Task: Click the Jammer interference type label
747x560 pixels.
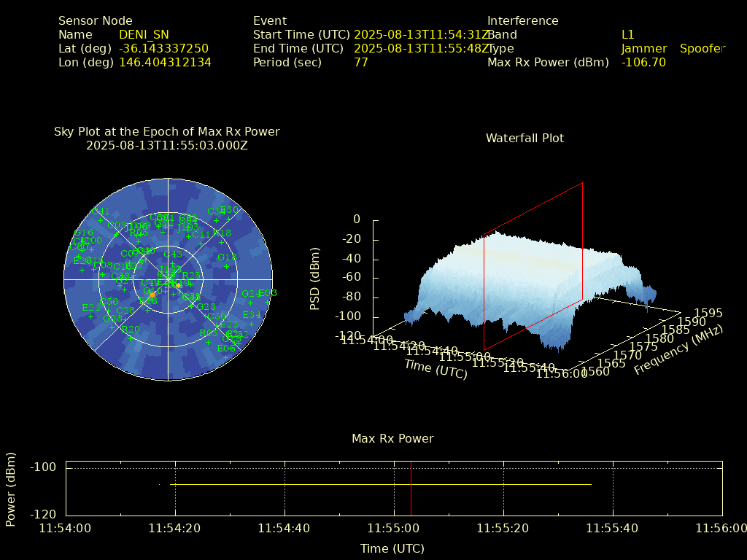Action: tap(643, 49)
